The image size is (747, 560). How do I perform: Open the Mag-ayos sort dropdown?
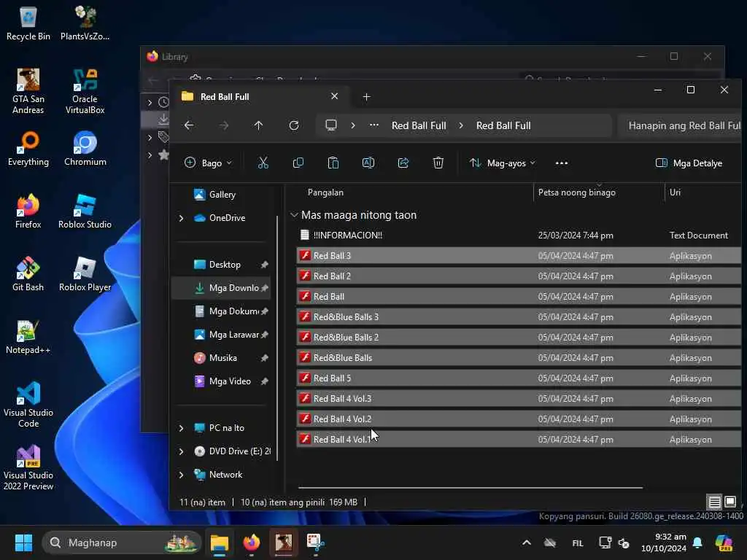click(x=502, y=163)
